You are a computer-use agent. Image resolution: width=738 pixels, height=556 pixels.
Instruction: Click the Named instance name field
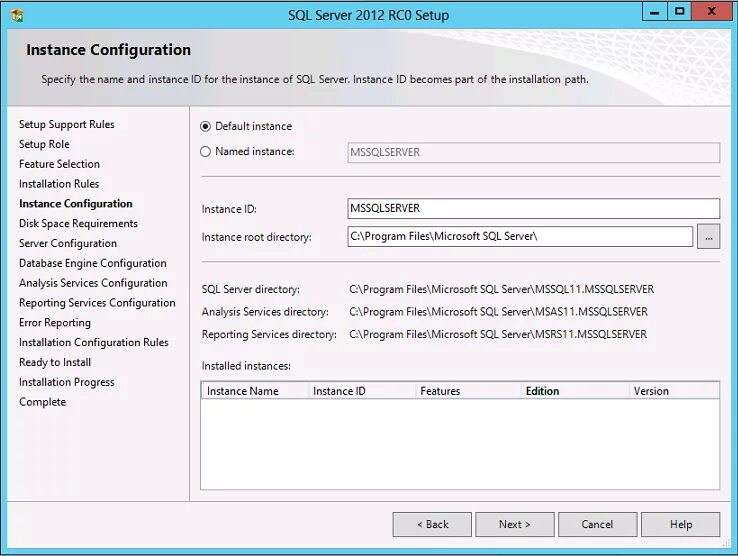[x=533, y=153]
